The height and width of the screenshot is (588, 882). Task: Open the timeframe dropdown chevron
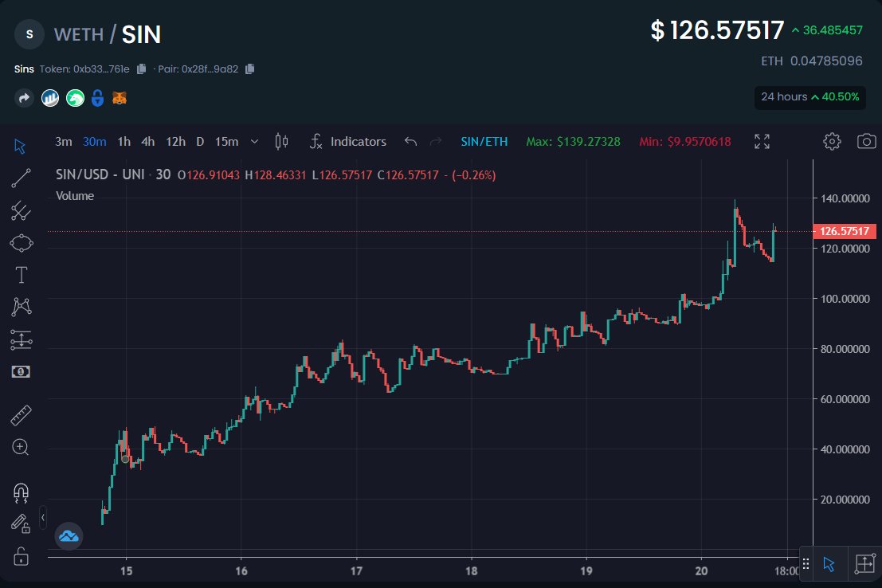coord(254,142)
